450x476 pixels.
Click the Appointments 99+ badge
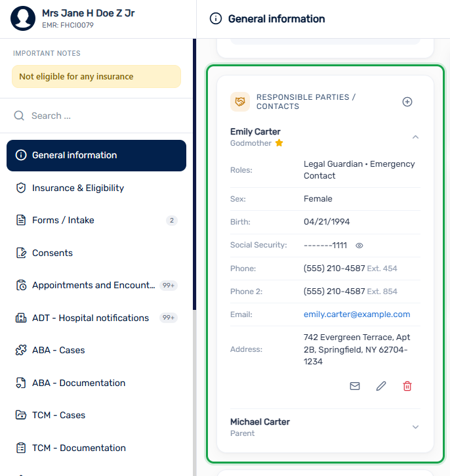click(169, 286)
